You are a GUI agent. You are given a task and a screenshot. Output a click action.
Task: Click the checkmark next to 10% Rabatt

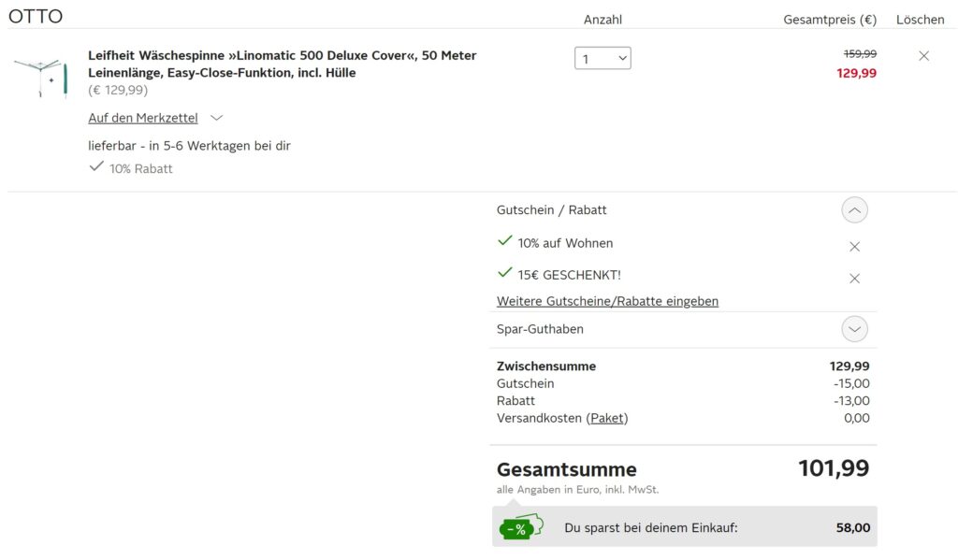point(96,166)
